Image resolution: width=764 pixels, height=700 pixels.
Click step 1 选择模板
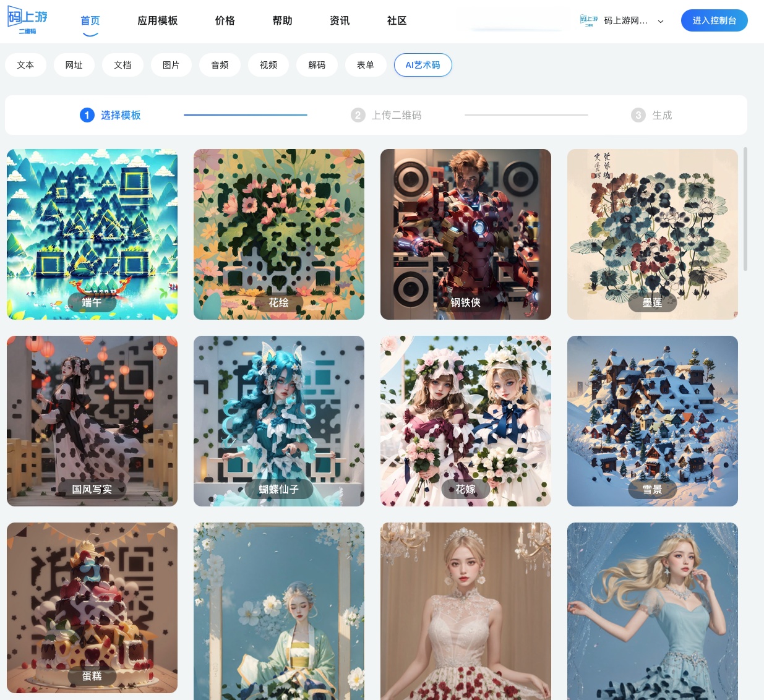pos(111,115)
